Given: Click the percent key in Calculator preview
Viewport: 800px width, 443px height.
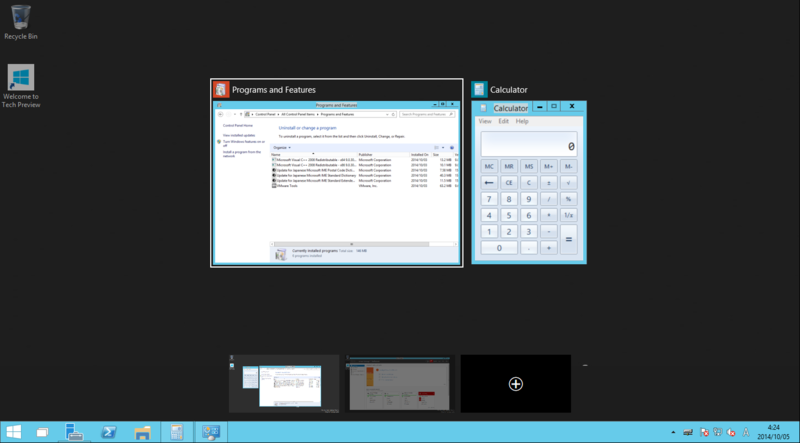Looking at the screenshot, I should pos(568,199).
